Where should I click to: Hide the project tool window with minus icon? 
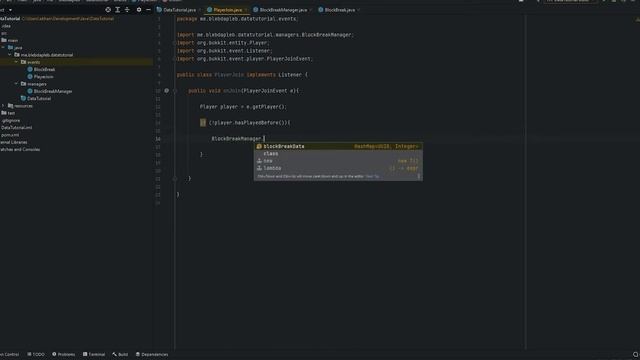(148, 10)
